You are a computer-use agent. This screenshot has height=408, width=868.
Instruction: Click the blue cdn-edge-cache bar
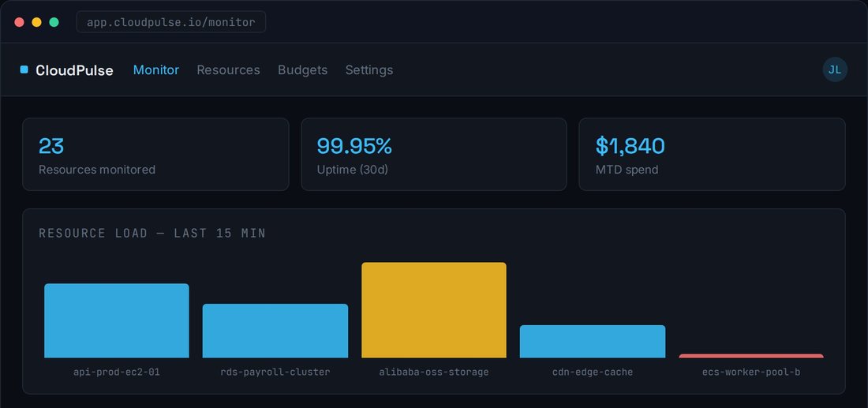pos(593,341)
